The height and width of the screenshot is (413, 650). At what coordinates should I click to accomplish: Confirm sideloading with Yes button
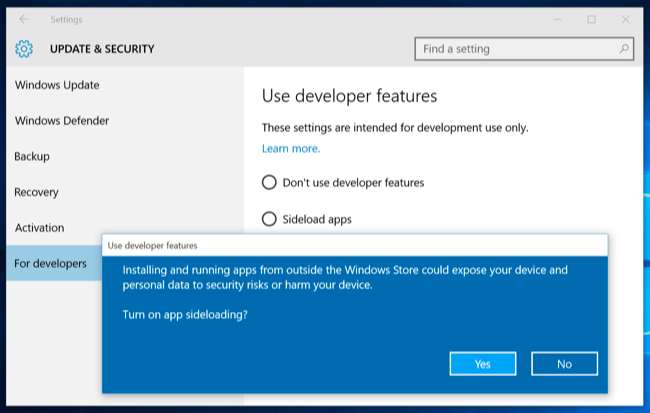tap(483, 364)
